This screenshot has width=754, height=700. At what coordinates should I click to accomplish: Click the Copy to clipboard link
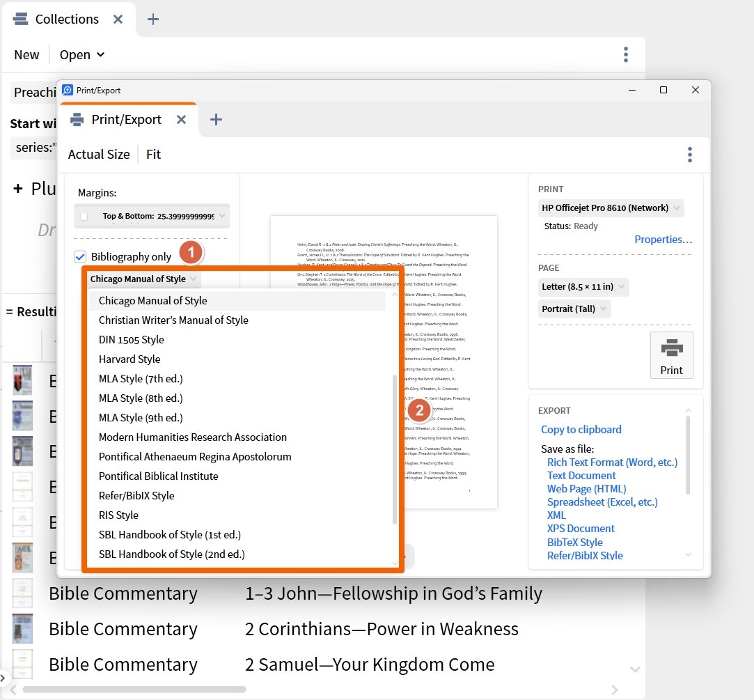tap(581, 430)
